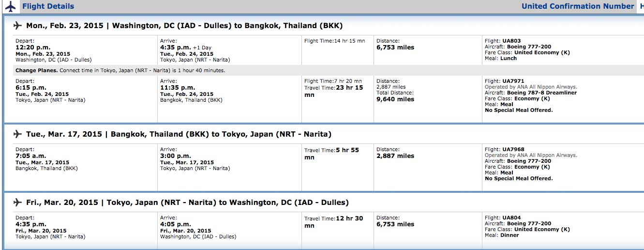This screenshot has width=644, height=250.
Task: Select the Flight Details header
Action: (48, 6)
